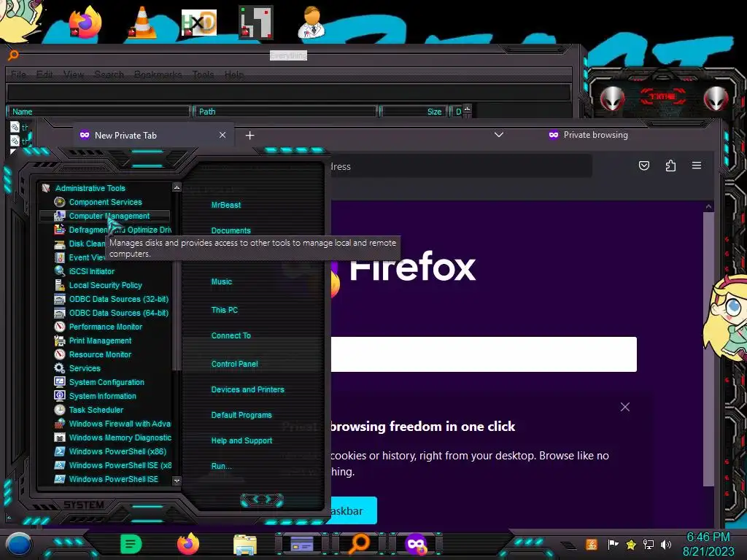Click the Everything search input field
This screenshot has height=560, width=747.
tap(289, 92)
